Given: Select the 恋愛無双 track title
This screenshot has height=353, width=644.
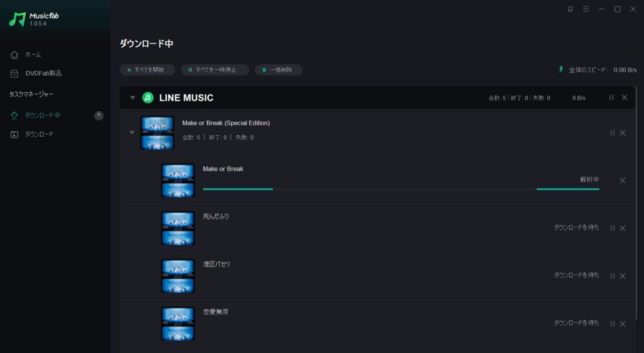Looking at the screenshot, I should coord(216,312).
